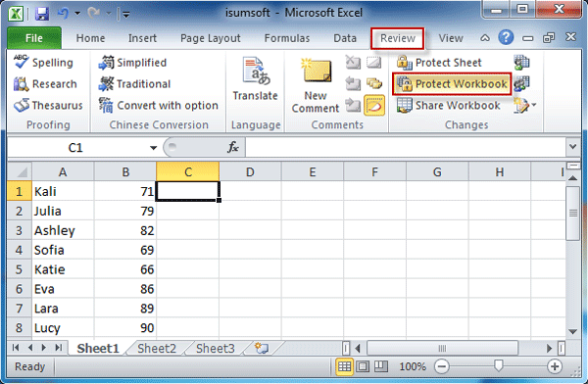Image resolution: width=588 pixels, height=384 pixels.
Task: Click cell containing Ashley
Action: pos(63,230)
